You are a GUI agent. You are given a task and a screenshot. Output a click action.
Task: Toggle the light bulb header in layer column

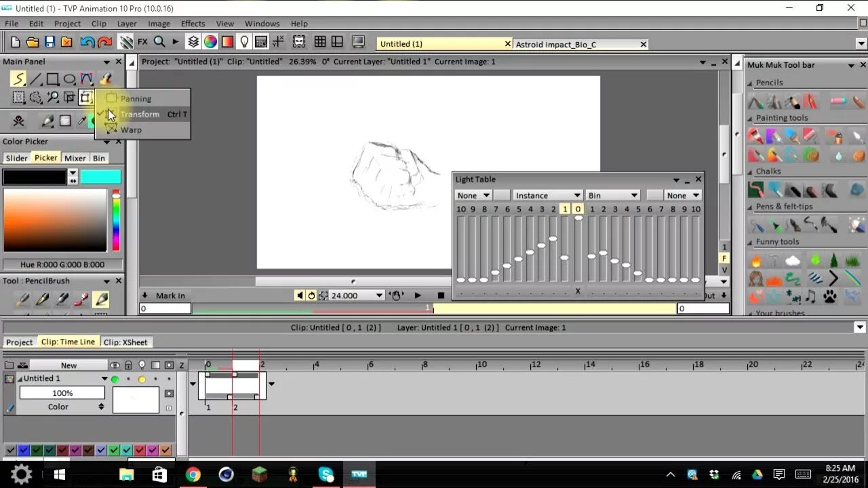click(x=142, y=365)
